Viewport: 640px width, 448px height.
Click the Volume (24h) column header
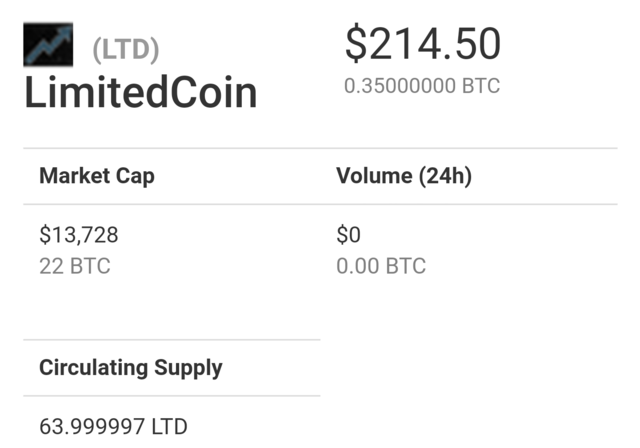(x=404, y=176)
